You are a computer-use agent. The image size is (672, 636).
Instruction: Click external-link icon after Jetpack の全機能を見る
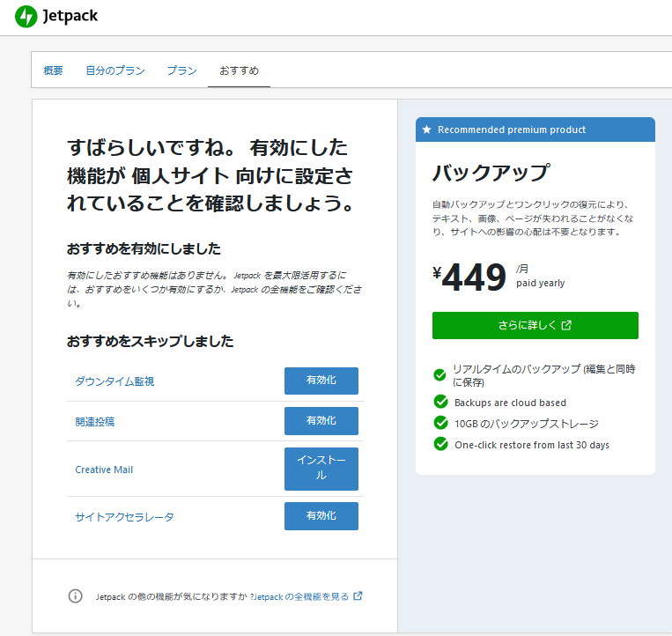pyautogui.click(x=358, y=596)
